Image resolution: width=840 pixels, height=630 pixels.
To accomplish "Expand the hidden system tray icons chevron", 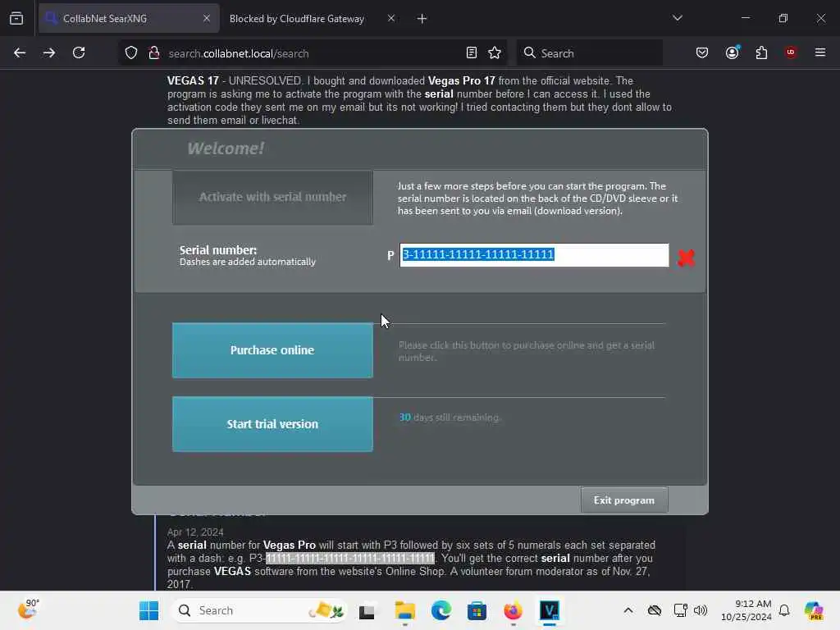I will [628, 610].
